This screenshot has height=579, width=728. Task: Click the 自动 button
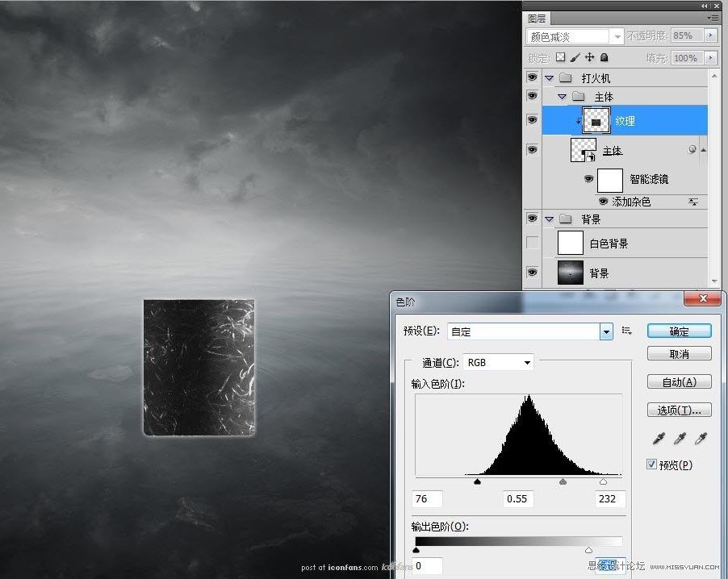678,381
